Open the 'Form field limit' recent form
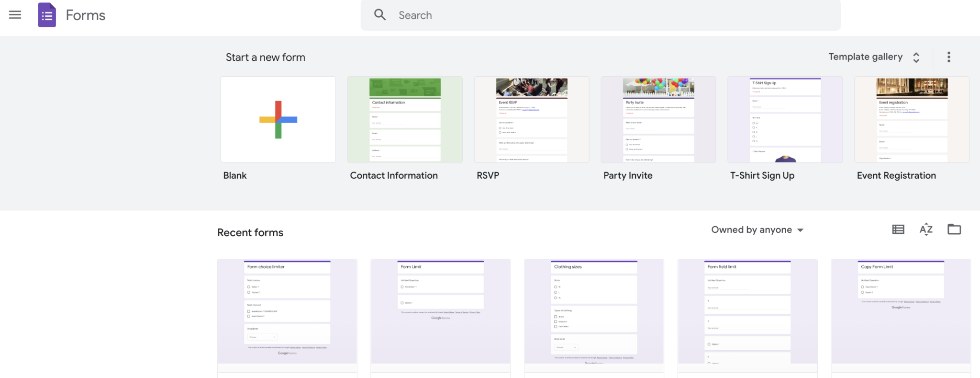The height and width of the screenshot is (378, 980). click(747, 311)
